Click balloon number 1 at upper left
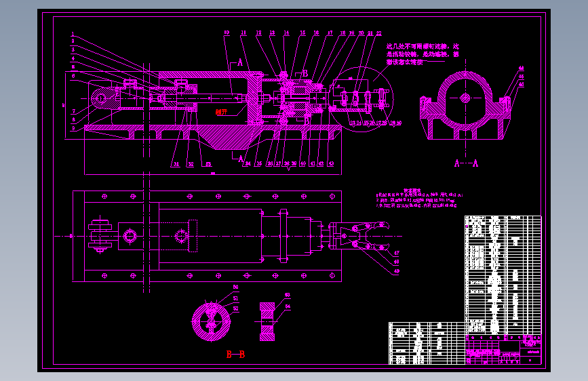 tap(73, 34)
